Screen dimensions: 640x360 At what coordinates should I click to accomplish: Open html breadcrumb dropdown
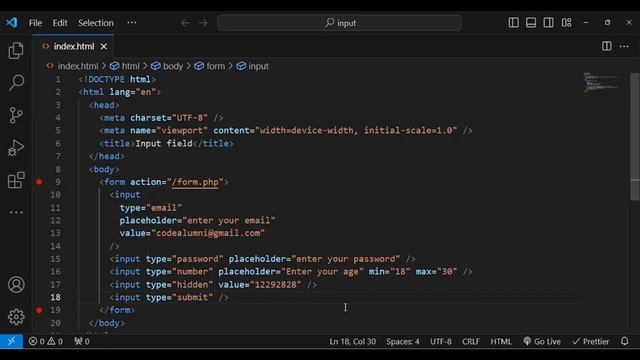click(x=125, y=66)
